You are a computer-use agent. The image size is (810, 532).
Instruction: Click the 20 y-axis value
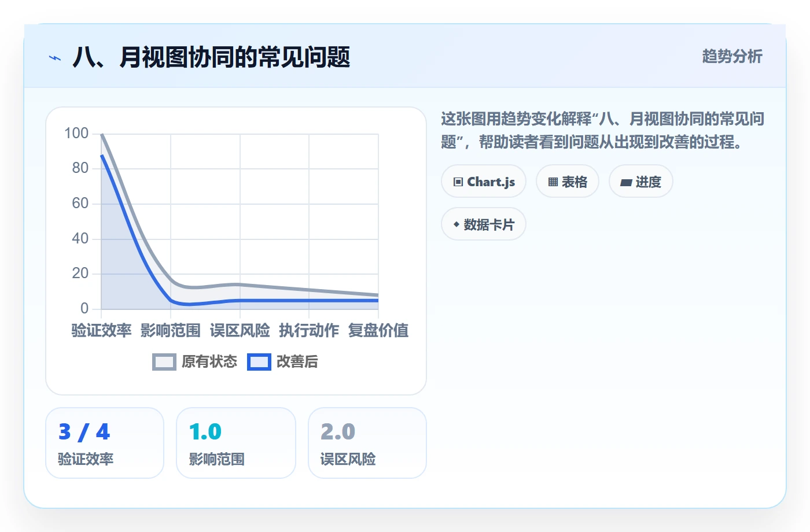click(x=80, y=274)
